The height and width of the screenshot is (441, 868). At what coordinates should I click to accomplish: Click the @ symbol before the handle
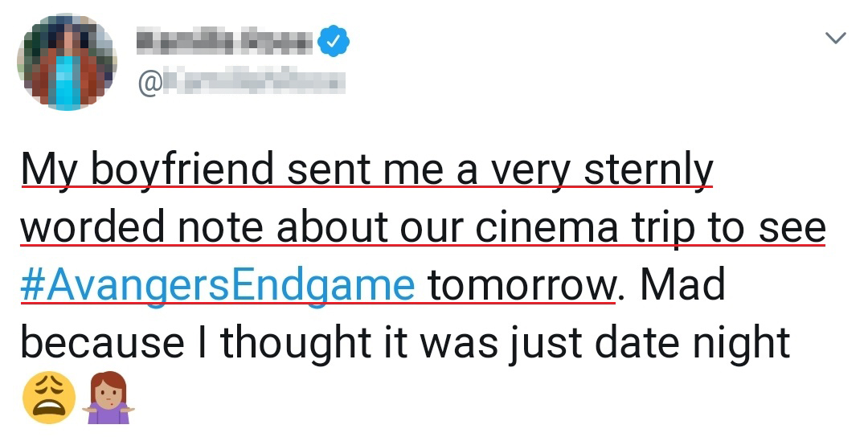click(149, 82)
